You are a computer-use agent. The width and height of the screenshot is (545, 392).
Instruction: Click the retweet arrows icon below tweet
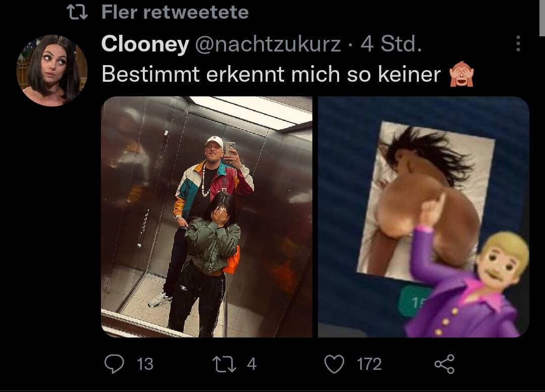pos(224,364)
